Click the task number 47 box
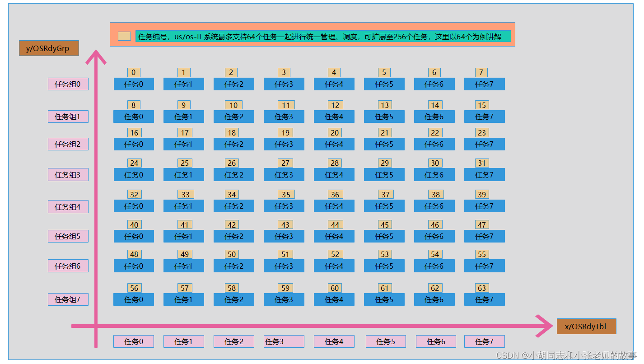Image resolution: width=644 pixels, height=364 pixels. pos(482,225)
